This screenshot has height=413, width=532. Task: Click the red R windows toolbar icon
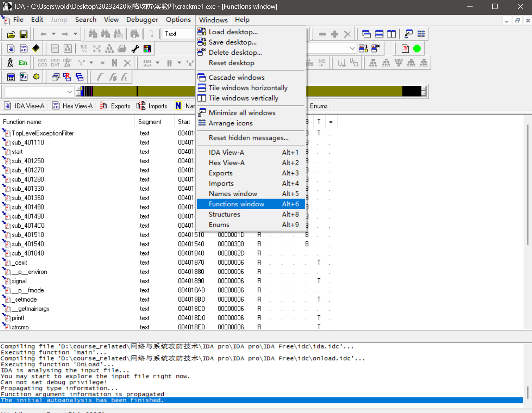tap(67, 77)
